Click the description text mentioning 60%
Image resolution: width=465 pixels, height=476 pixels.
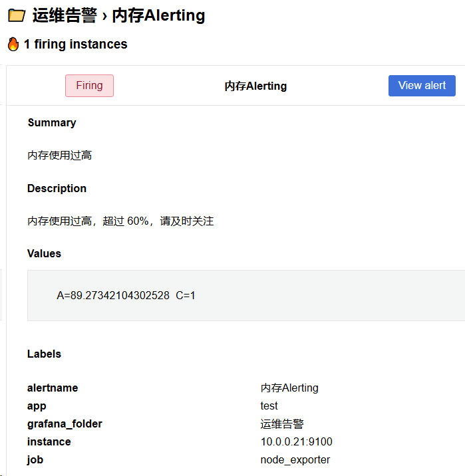(x=120, y=221)
